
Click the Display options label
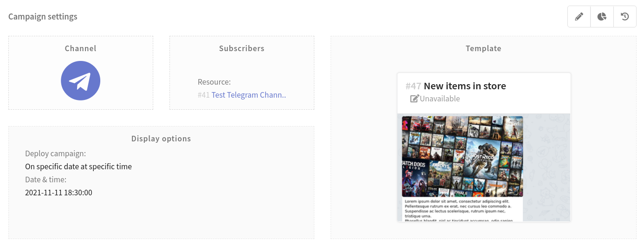click(x=161, y=139)
